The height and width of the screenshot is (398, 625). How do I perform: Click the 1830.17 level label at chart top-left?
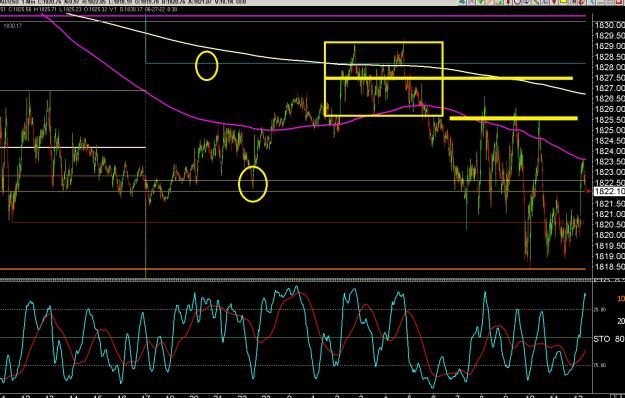(13, 26)
